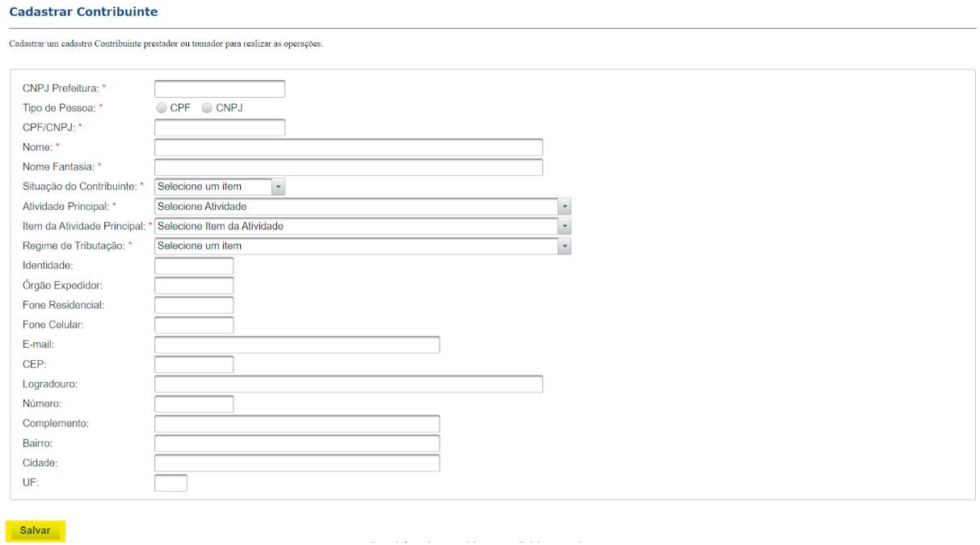Click the UF input field

170,483
